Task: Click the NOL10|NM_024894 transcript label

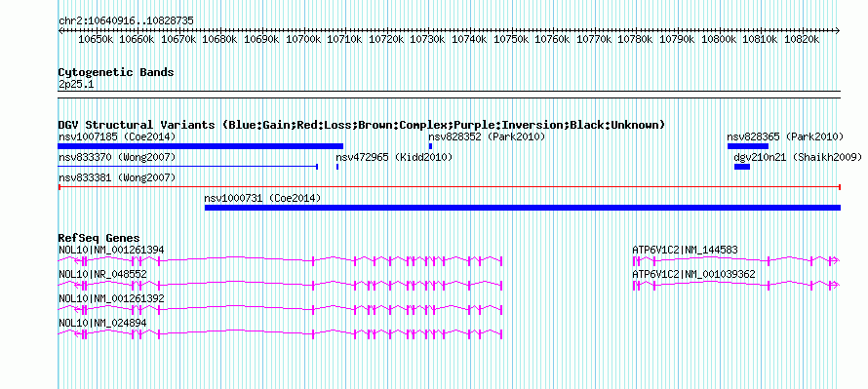Action: pyautogui.click(x=102, y=323)
